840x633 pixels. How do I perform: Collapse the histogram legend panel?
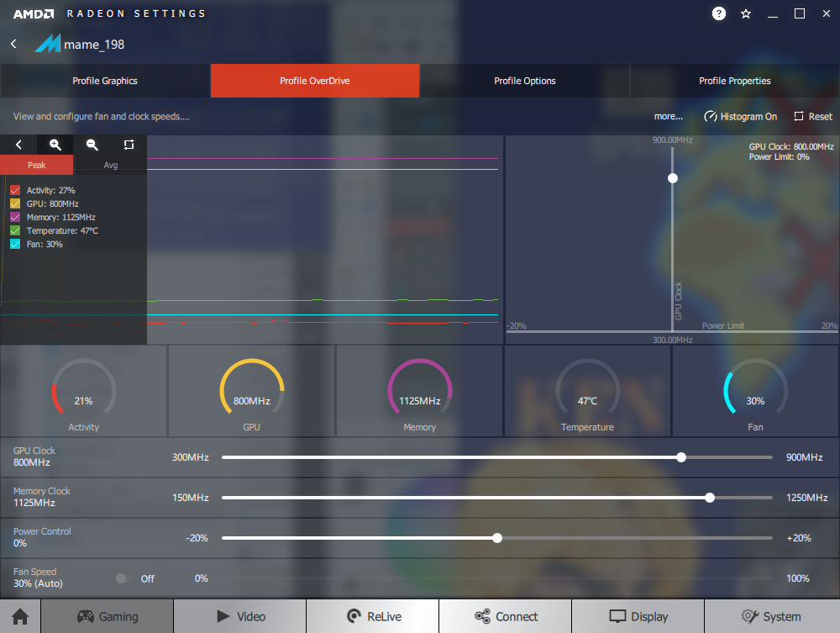(x=18, y=145)
